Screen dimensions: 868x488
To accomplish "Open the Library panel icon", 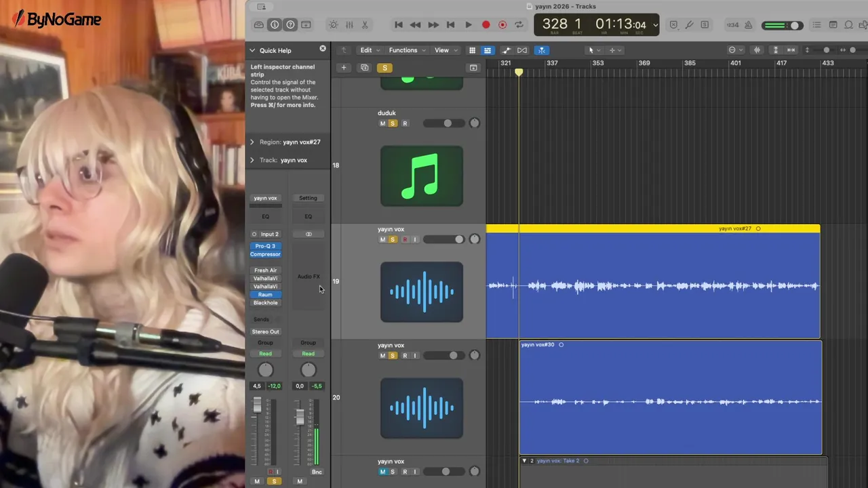I will pos(259,25).
